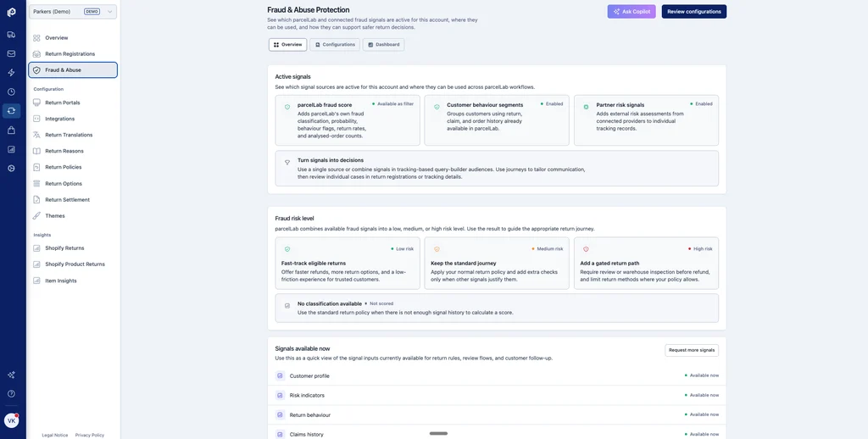Open Return Settlement in sidebar
868x439 pixels.
pyautogui.click(x=73, y=200)
